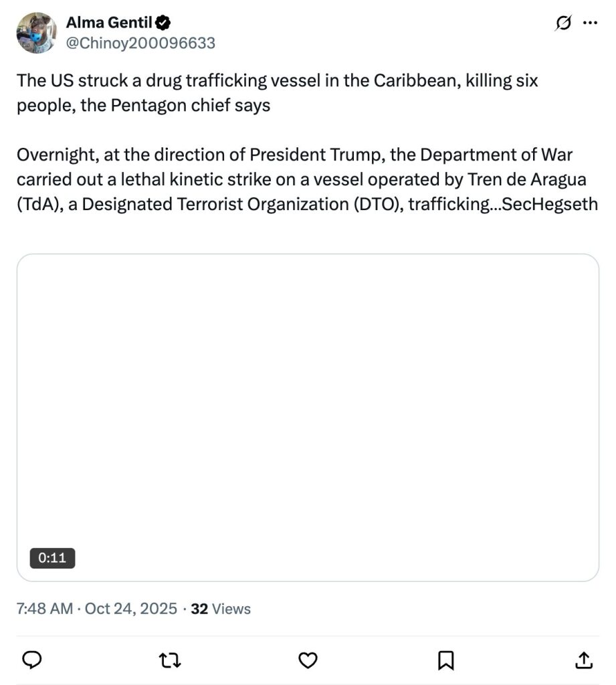Share the post using the upload icon
The image size is (616, 685).
[583, 660]
